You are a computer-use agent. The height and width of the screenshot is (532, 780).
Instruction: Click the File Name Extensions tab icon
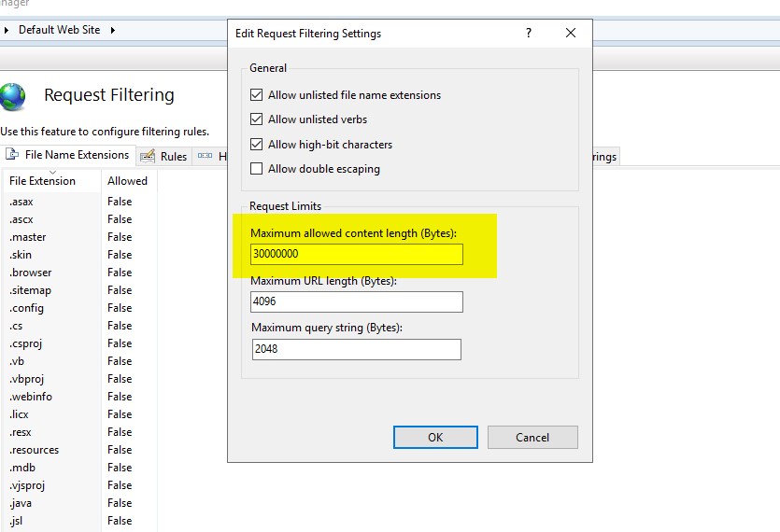[x=12, y=155]
